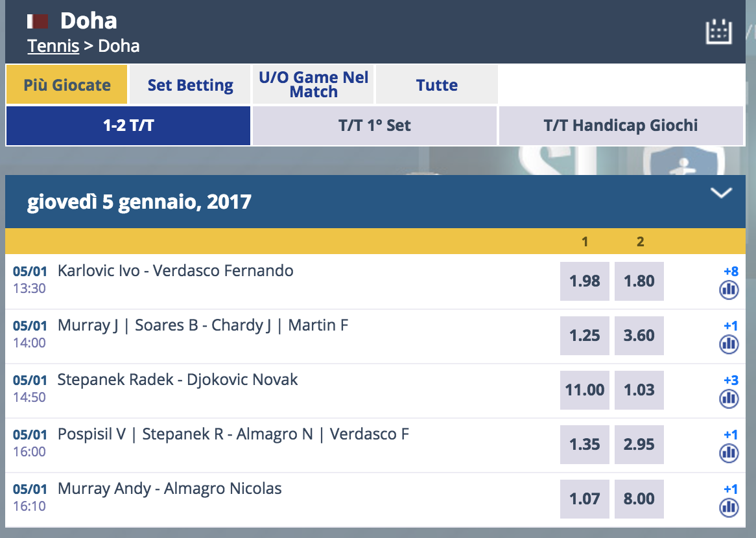Switch to the Set Betting tab
Screen dimensions: 756x538
pos(190,85)
